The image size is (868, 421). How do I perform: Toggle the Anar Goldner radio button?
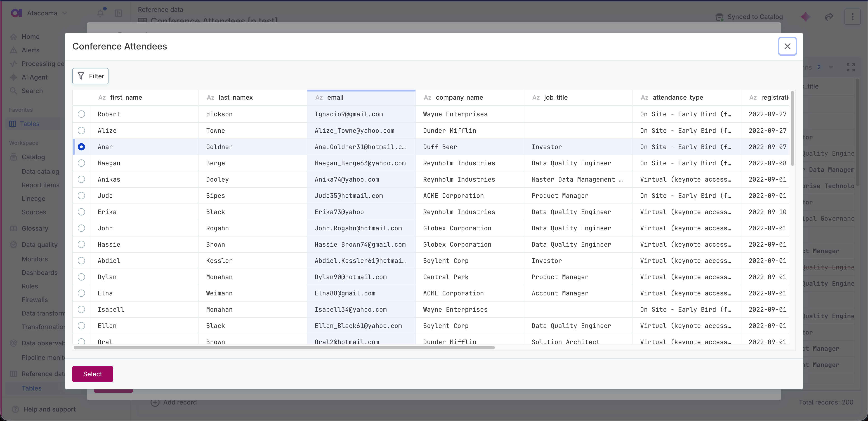pos(81,147)
